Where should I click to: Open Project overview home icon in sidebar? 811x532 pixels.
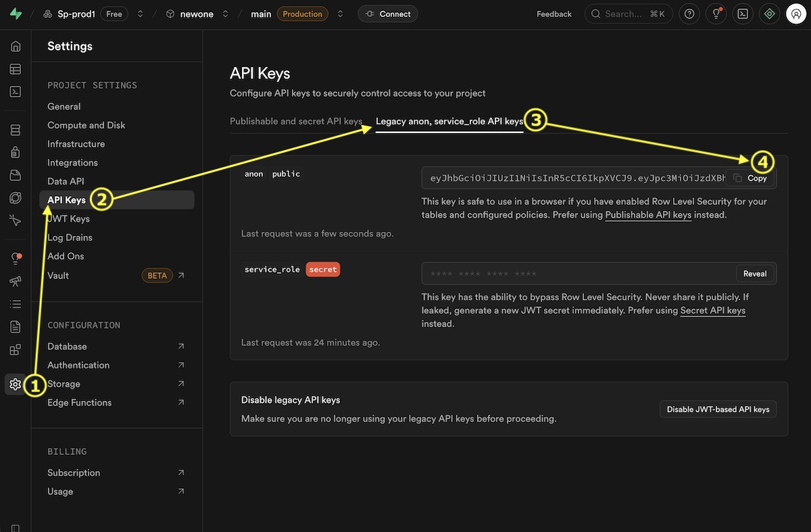(16, 47)
